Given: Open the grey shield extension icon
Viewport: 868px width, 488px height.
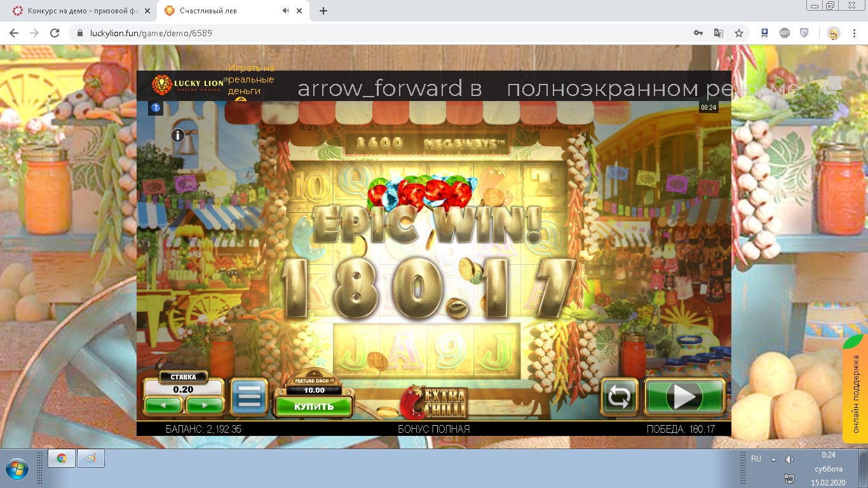Looking at the screenshot, I should coord(804,33).
